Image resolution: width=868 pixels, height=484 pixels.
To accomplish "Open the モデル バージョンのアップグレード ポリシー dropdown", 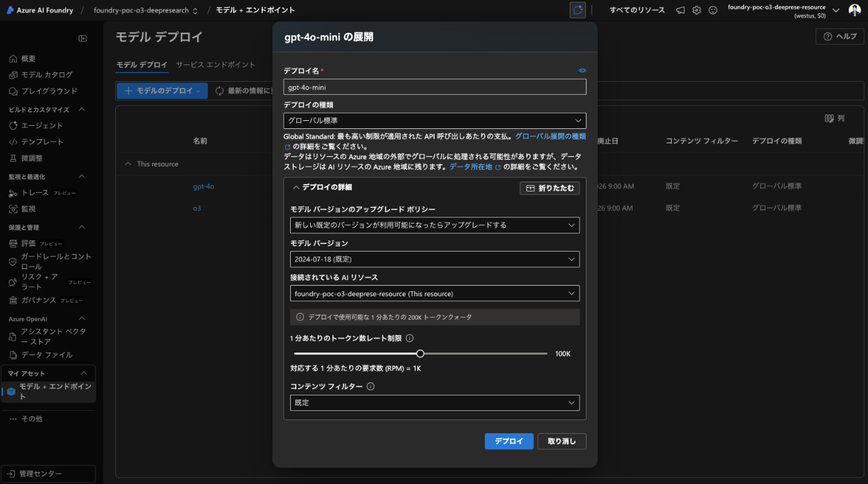I will 435,225.
